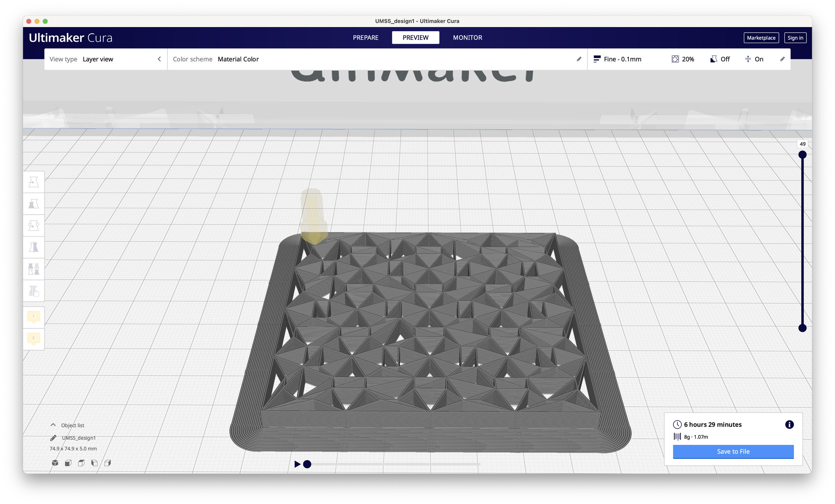The width and height of the screenshot is (835, 504).
Task: Open print settings with the pencil icon
Action: 782,59
